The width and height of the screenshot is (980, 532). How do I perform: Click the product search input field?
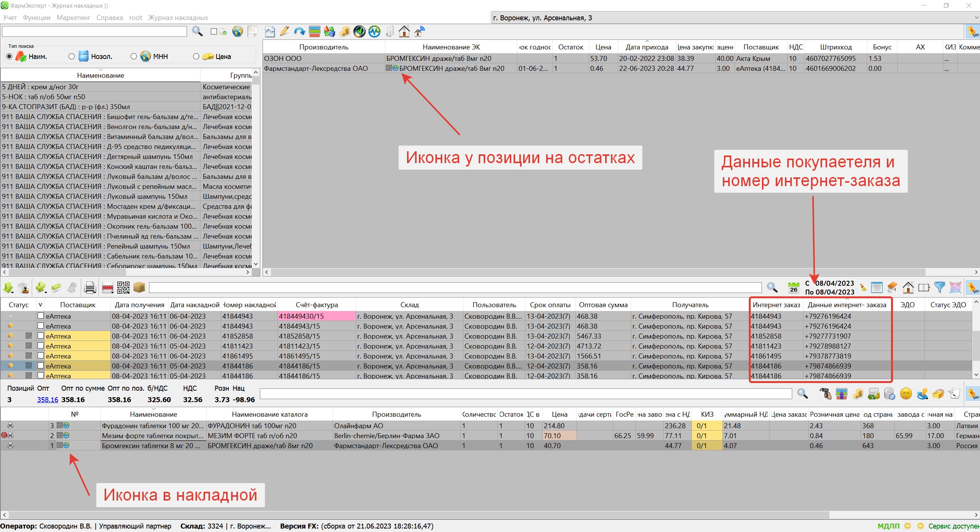click(x=94, y=31)
